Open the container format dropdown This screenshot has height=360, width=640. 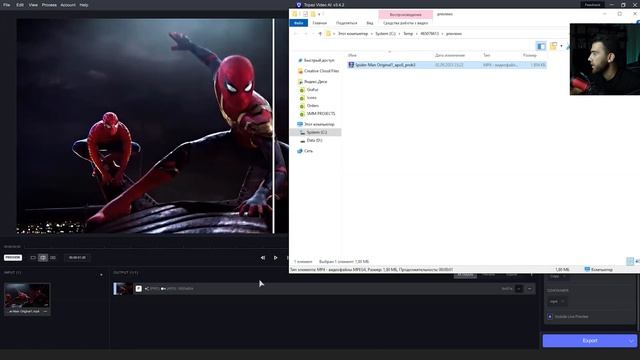click(557, 301)
